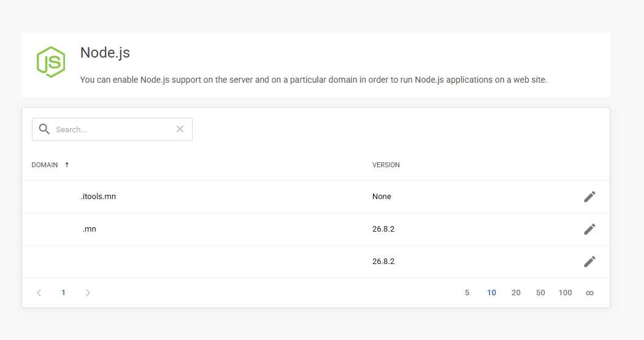The image size is (644, 340).
Task: Edit the last row without domain text
Action: point(589,261)
